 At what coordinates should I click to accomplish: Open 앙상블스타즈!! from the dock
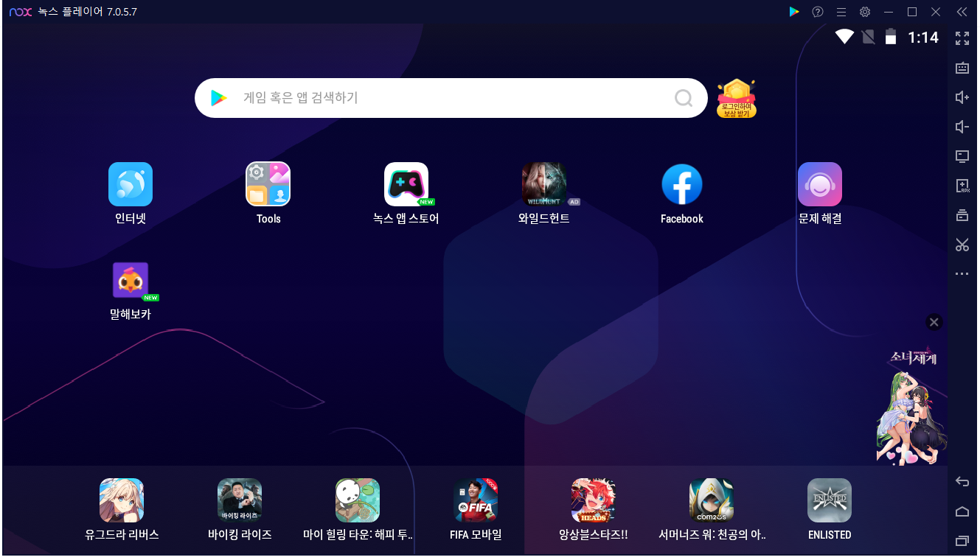pos(594,500)
